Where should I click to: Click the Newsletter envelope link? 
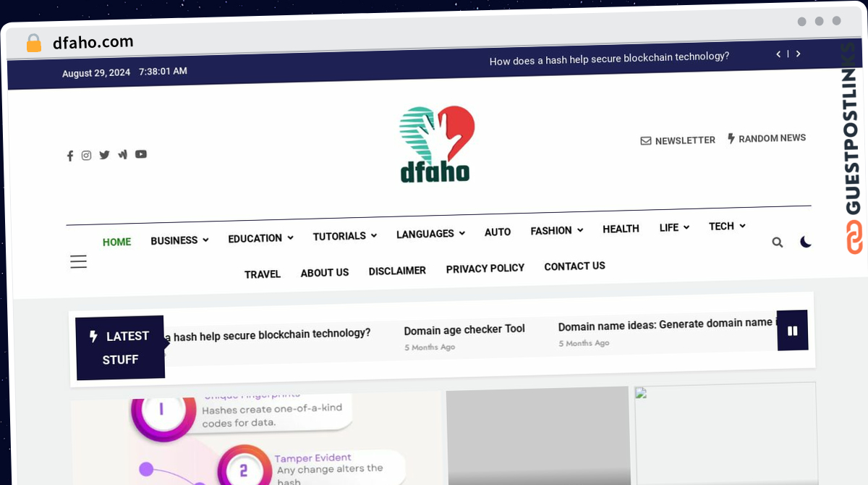[x=678, y=140]
